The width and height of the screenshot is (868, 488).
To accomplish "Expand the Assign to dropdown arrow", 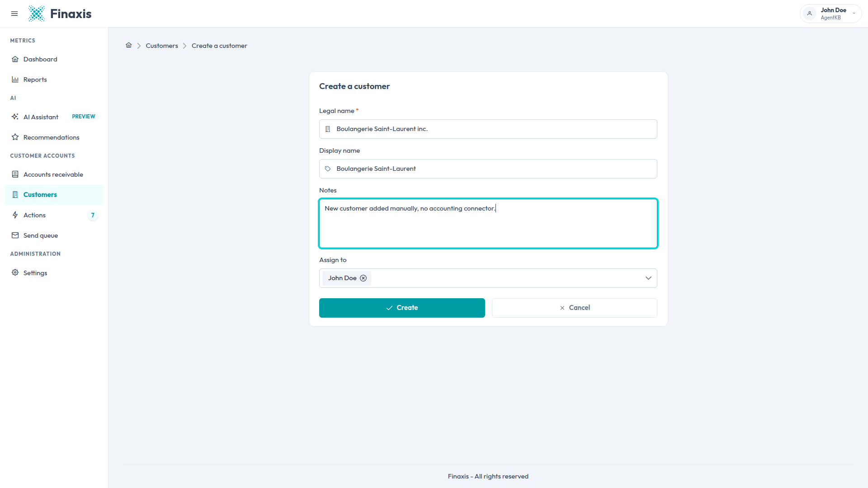I will point(648,278).
